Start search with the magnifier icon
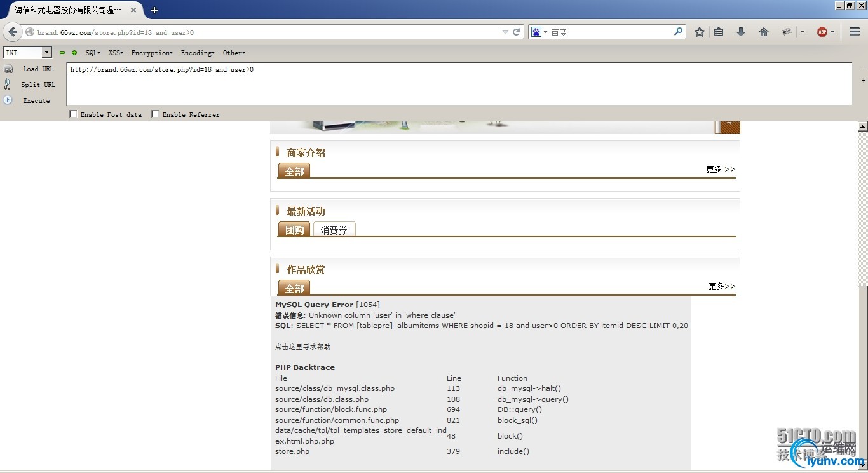868x473 pixels. pyautogui.click(x=678, y=31)
